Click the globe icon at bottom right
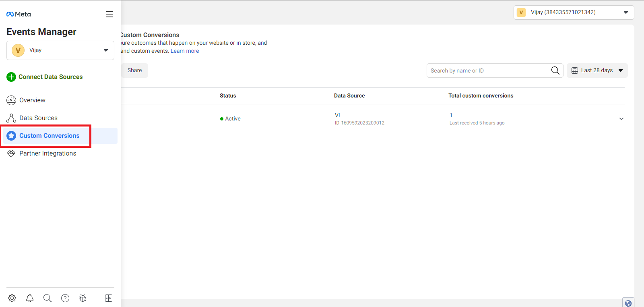Viewport: 644px width, 307px height. (x=628, y=303)
